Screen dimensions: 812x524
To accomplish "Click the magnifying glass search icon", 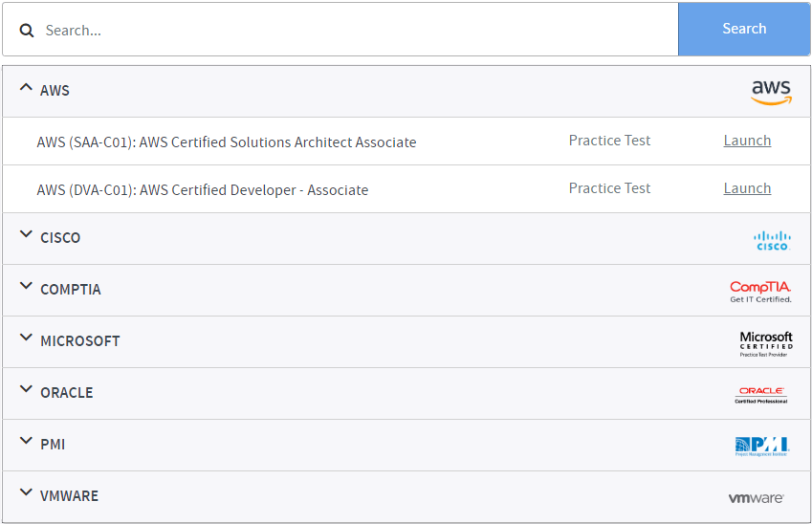I will [x=27, y=31].
